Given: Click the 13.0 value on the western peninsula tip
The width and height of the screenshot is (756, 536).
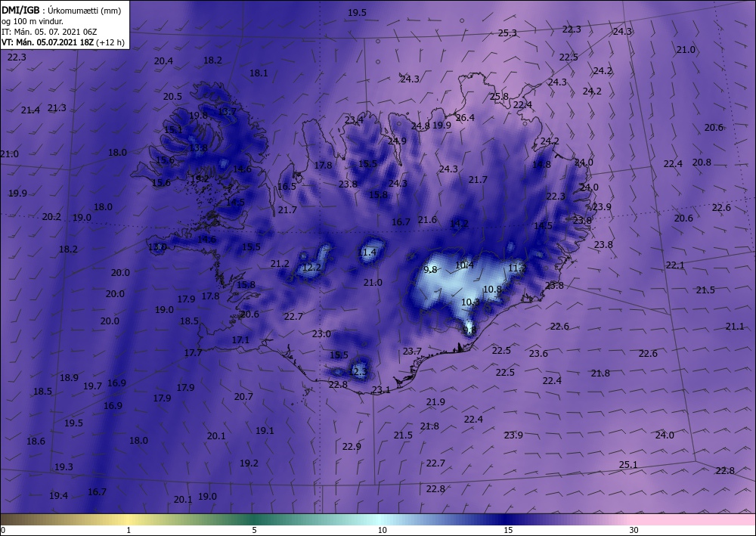Looking at the screenshot, I should point(157,247).
